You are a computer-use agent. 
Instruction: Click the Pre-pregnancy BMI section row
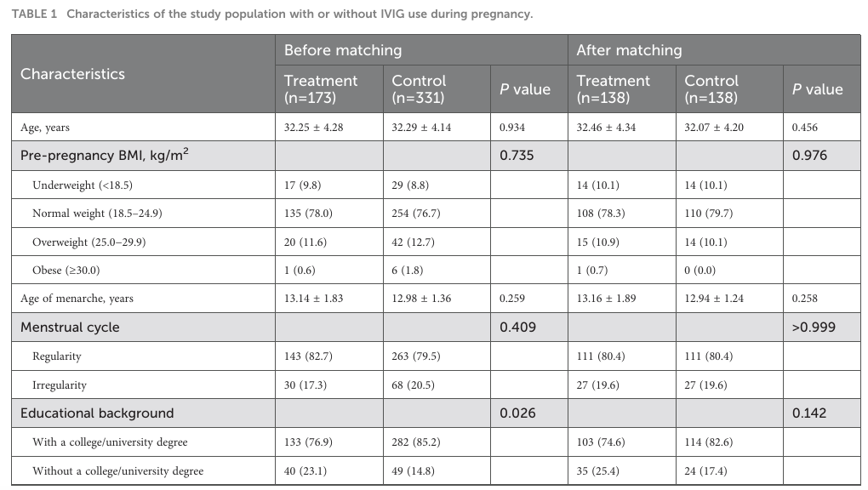point(105,156)
